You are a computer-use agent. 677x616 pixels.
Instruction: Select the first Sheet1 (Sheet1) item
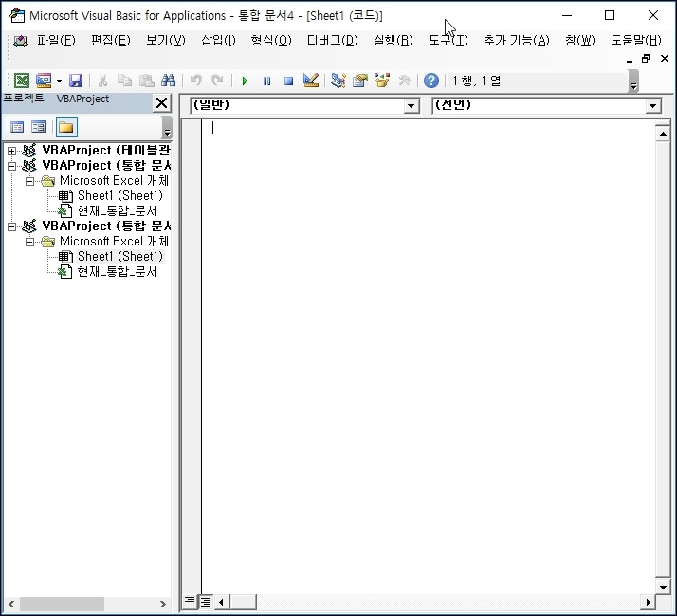[x=120, y=196]
